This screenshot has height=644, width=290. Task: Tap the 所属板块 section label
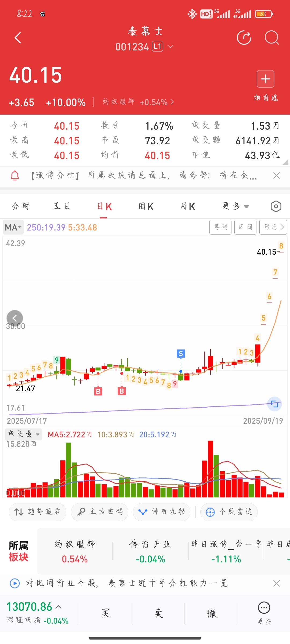(x=18, y=551)
